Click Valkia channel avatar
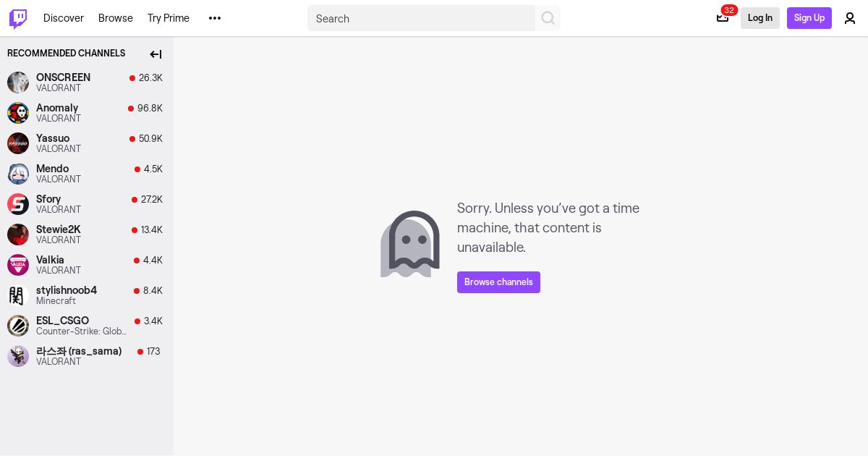Image resolution: width=868 pixels, height=456 pixels. coord(18,265)
